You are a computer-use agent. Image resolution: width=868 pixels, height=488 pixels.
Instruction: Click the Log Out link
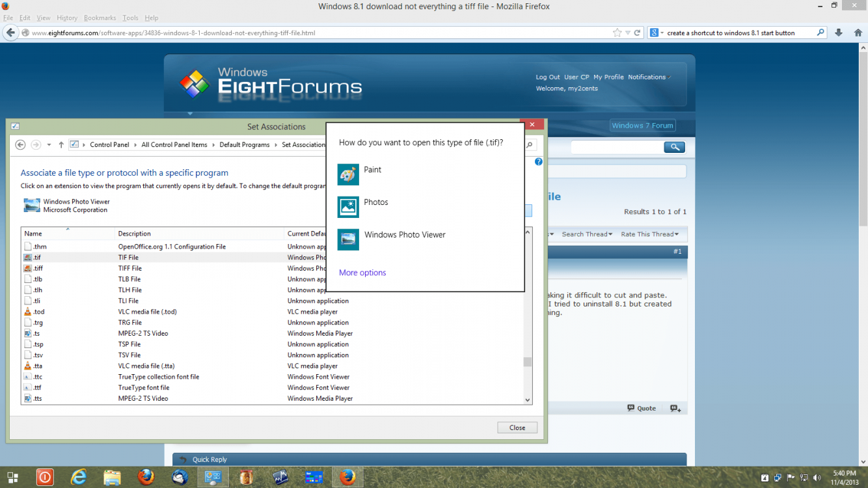click(548, 77)
